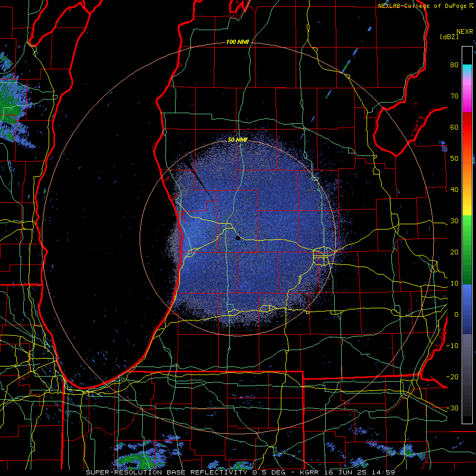Click the 30 dBZ legend label
This screenshot has width=476, height=476.
click(x=454, y=221)
